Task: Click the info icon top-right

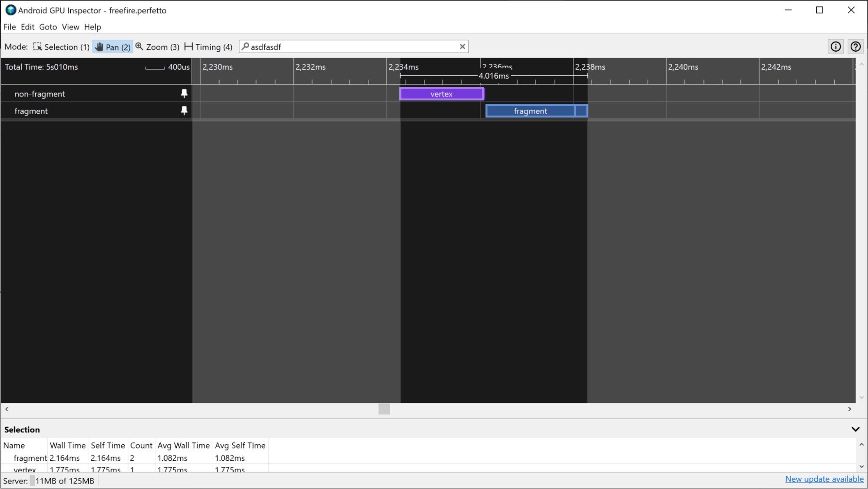Action: pyautogui.click(x=836, y=46)
